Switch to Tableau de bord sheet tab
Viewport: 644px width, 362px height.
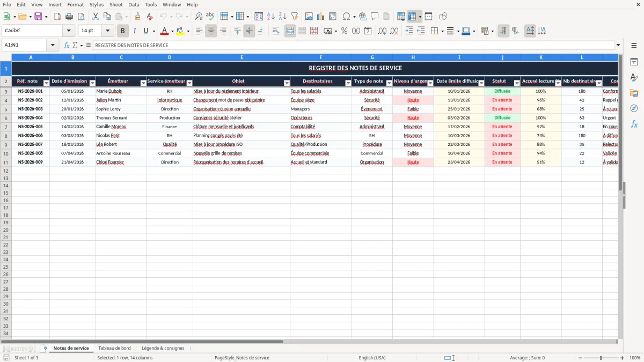tap(114, 348)
